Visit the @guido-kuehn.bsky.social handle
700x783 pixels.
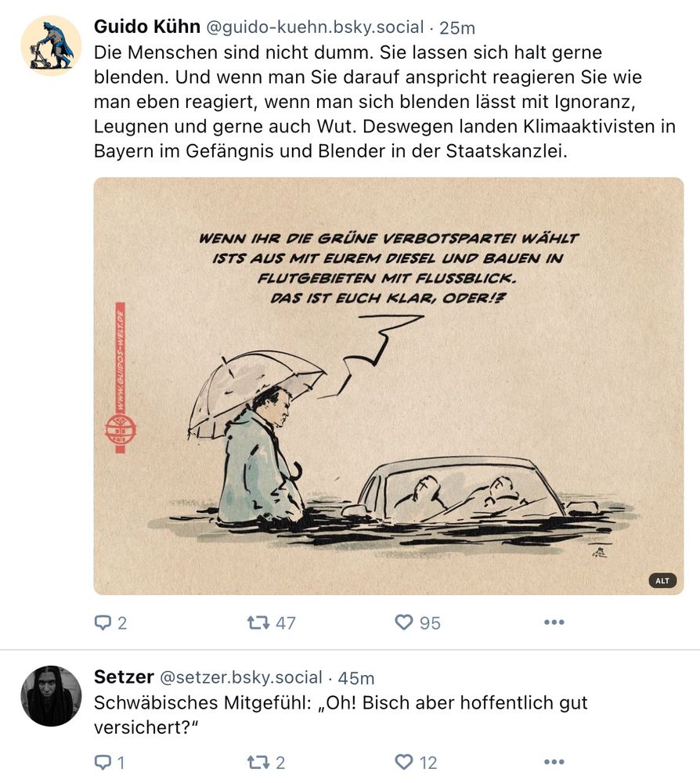[315, 27]
